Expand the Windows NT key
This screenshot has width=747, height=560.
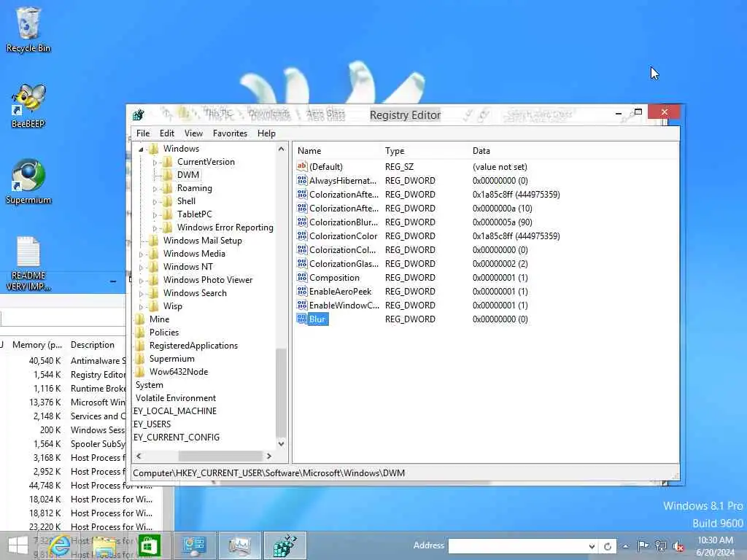click(x=141, y=268)
